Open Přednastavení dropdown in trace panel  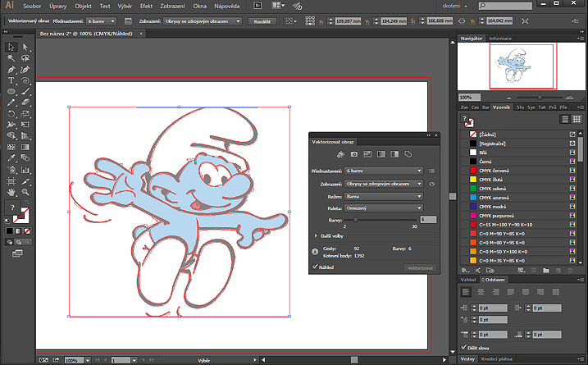[384, 171]
